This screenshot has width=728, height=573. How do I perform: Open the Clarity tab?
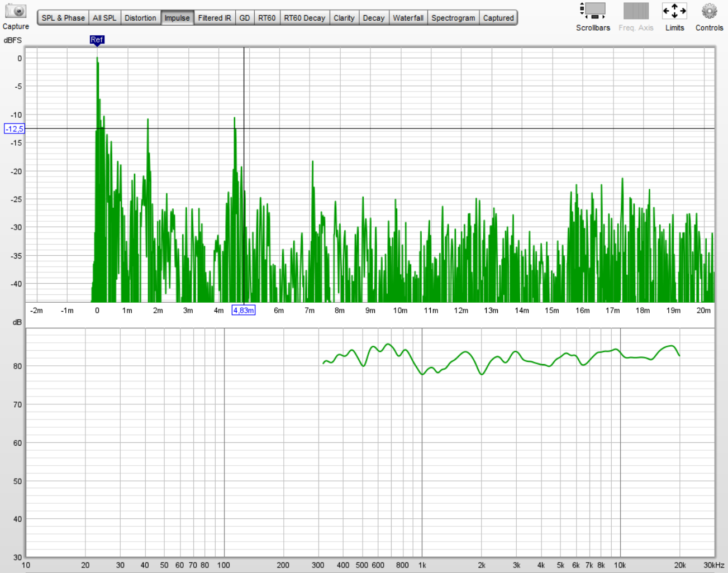pyautogui.click(x=344, y=18)
